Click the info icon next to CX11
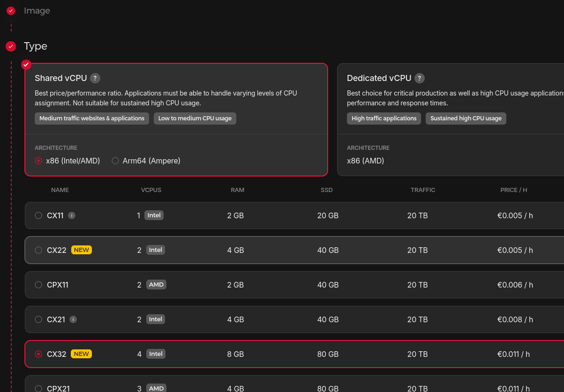This screenshot has width=564, height=392. tap(72, 215)
